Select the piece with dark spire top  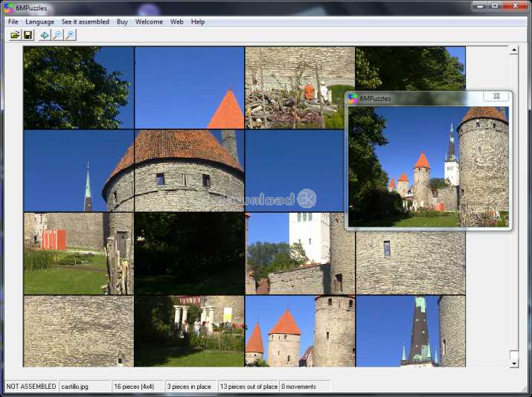pos(411,332)
